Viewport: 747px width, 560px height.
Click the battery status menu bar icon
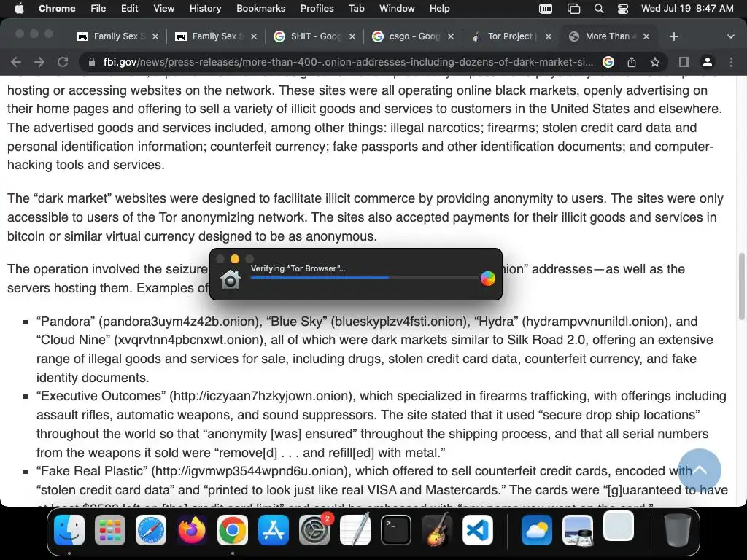(x=546, y=9)
